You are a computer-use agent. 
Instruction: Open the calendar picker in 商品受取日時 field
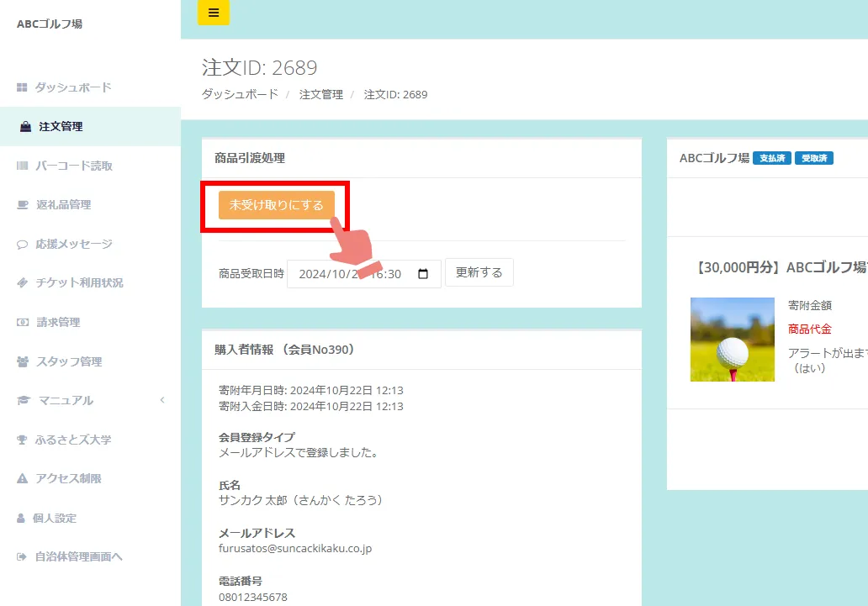point(423,274)
